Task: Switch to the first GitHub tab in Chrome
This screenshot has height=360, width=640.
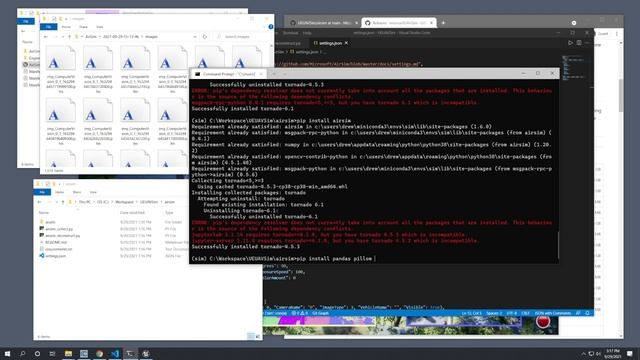Action: [322, 23]
